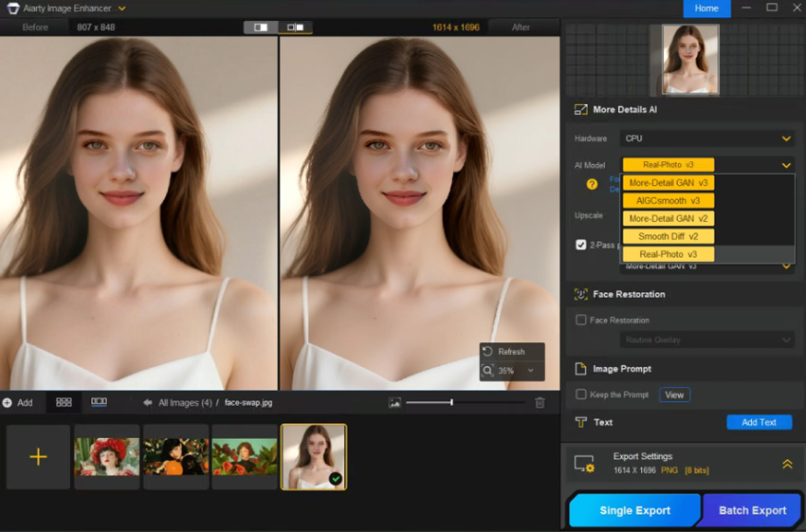The height and width of the screenshot is (532, 806).
Task: Click the navigator preview thumbnail
Action: click(689, 59)
